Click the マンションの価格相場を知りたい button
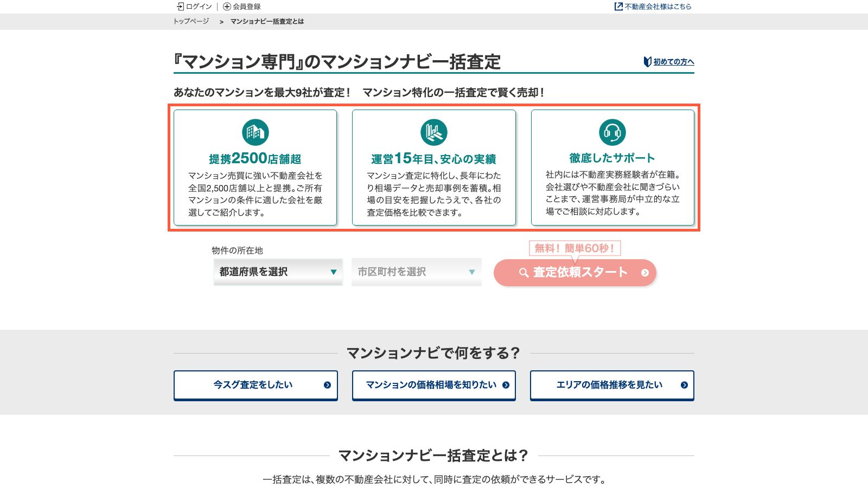The width and height of the screenshot is (868, 488). pyautogui.click(x=434, y=385)
